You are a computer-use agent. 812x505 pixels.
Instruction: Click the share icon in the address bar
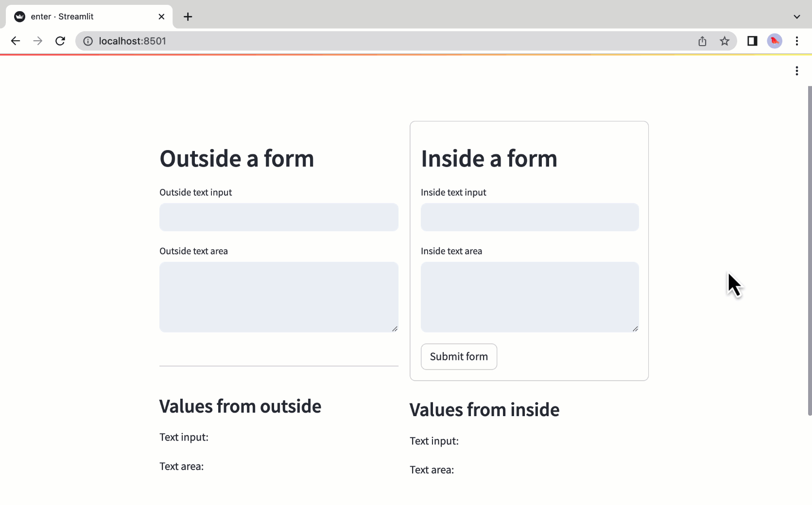(702, 41)
